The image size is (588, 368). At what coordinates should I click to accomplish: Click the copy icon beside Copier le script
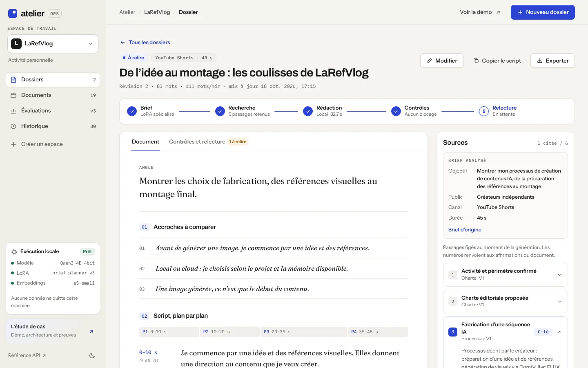click(476, 61)
